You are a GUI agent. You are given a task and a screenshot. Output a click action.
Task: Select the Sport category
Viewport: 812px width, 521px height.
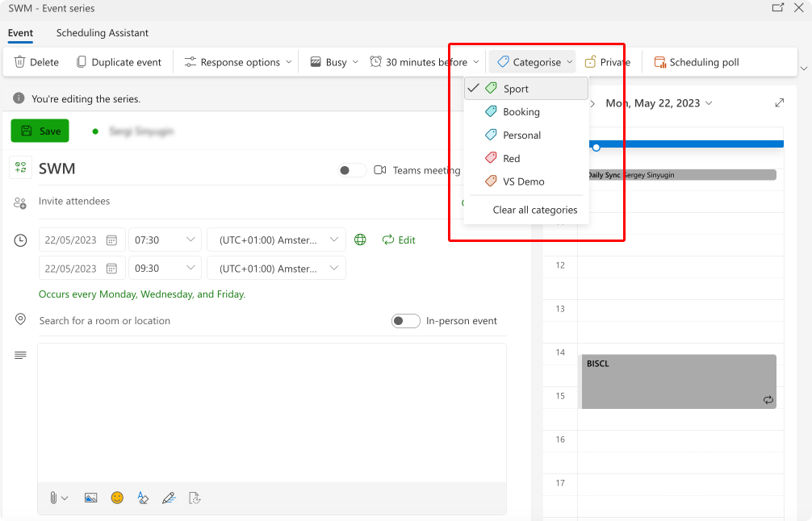click(526, 89)
